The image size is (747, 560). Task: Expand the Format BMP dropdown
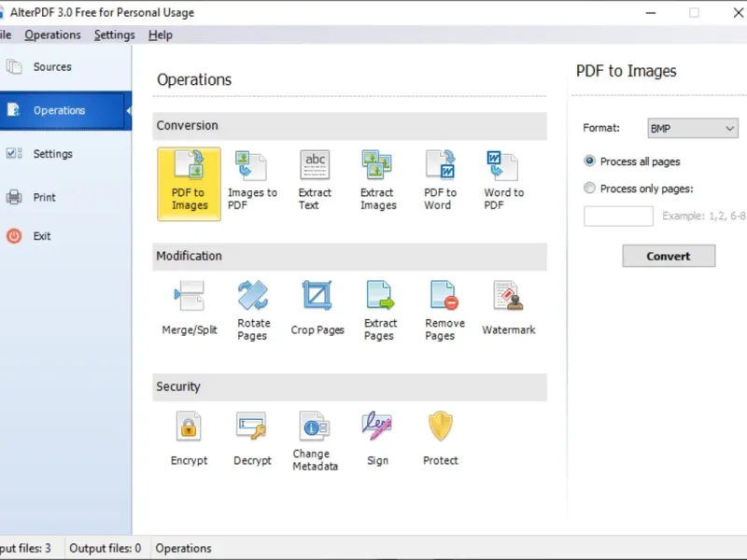[x=693, y=128]
